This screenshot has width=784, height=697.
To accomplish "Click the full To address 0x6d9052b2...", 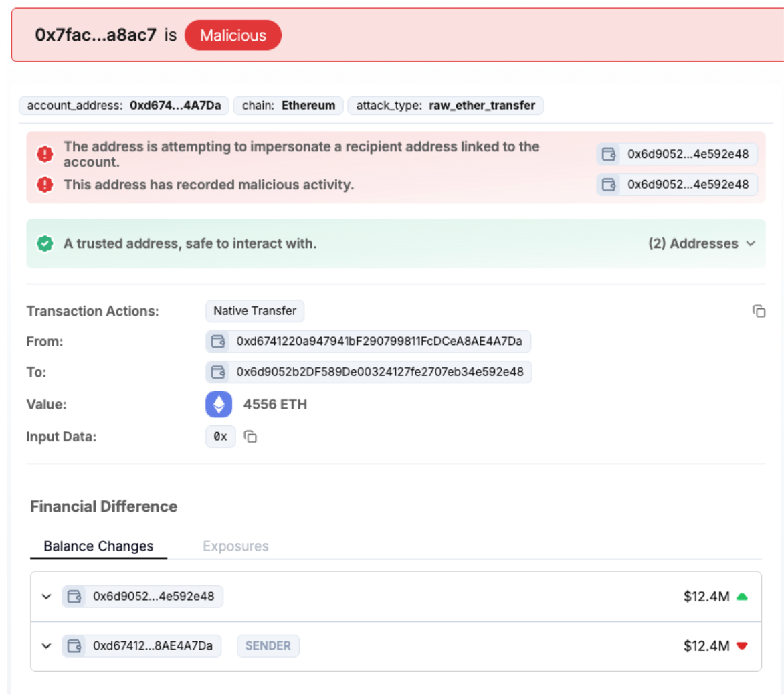I will tap(379, 372).
